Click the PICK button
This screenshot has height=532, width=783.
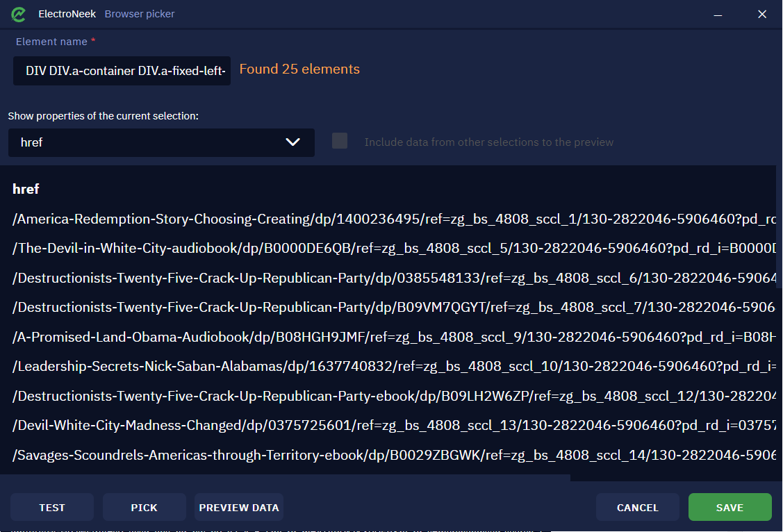click(145, 507)
